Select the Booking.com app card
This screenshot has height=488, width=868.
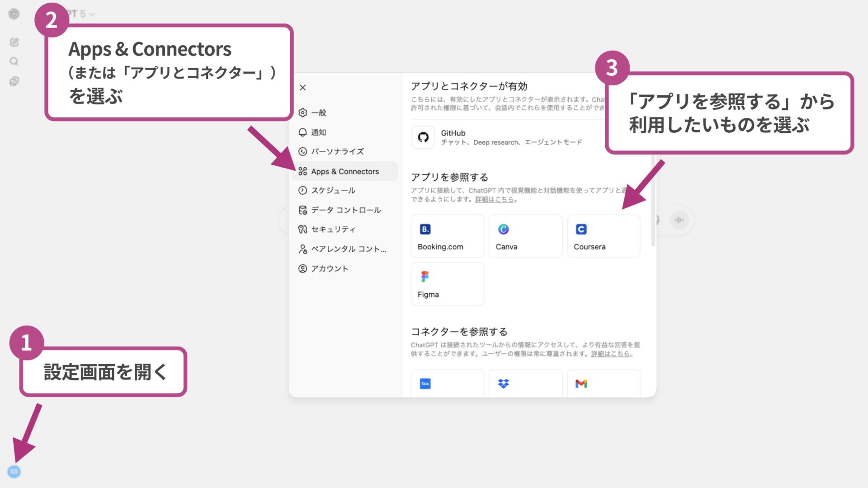pyautogui.click(x=447, y=236)
